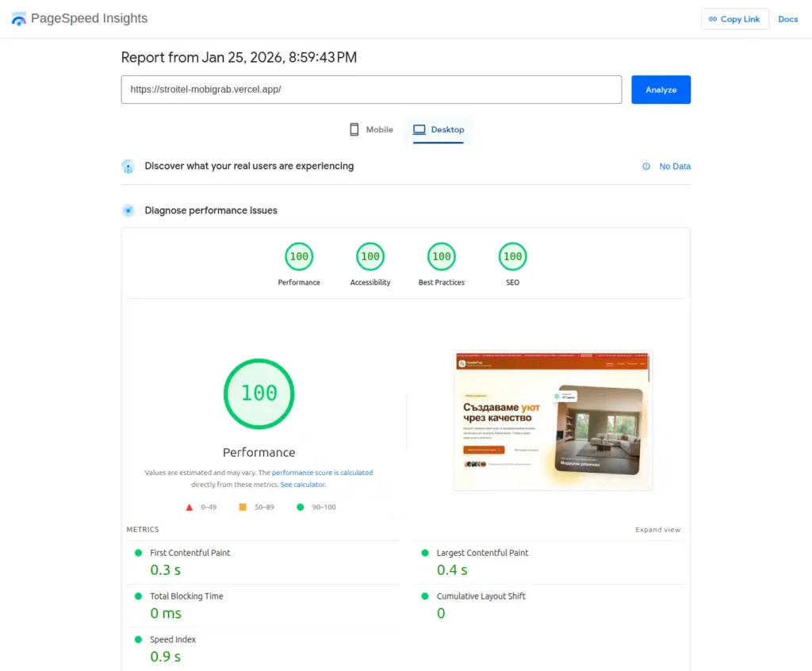Click the red 0-49 legend marker

coord(190,507)
